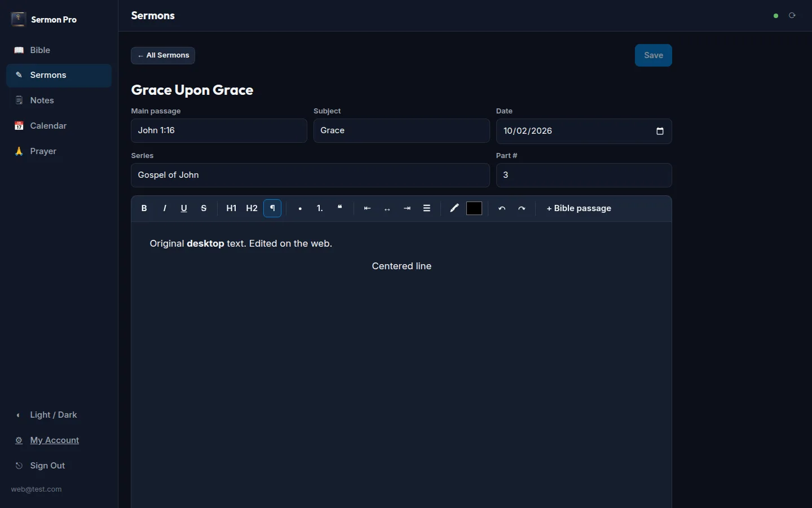Switch to the paragraph style button
The width and height of the screenshot is (812, 508).
pyautogui.click(x=272, y=208)
